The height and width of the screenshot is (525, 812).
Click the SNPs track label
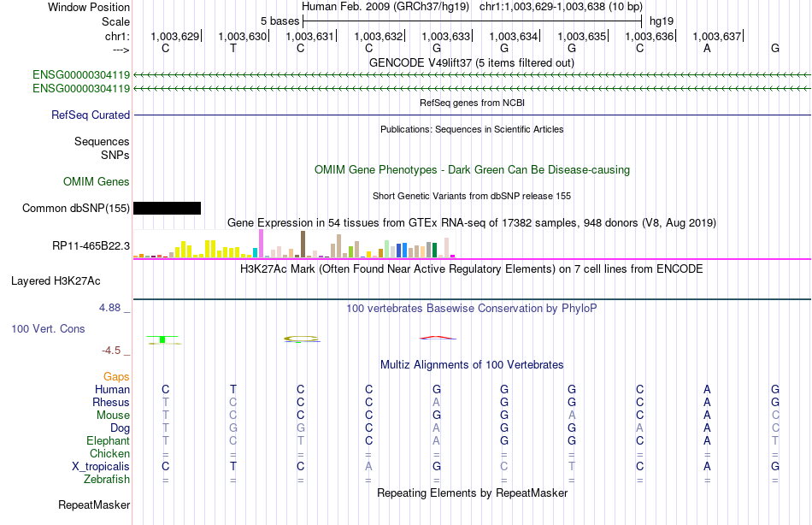tap(115, 155)
